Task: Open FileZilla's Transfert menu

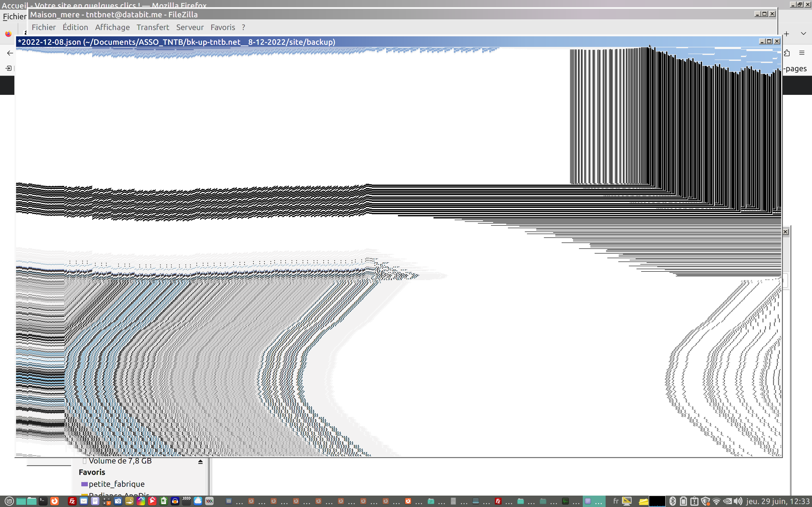Action: [x=153, y=27]
